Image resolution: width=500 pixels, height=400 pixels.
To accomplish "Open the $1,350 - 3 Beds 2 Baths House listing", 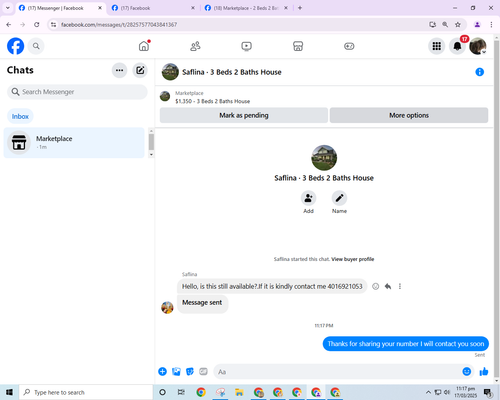I will (x=212, y=101).
